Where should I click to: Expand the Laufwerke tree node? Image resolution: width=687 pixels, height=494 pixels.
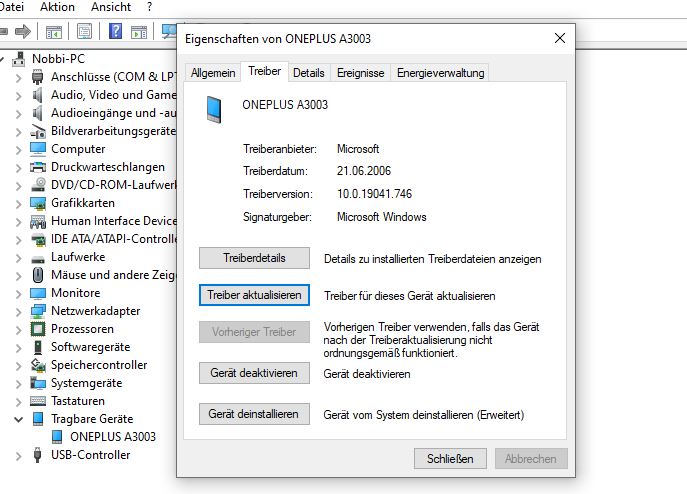click(x=18, y=258)
